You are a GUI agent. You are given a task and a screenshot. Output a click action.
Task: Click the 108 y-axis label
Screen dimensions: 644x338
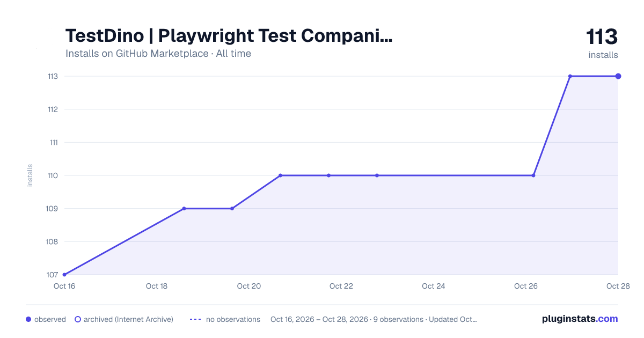(53, 241)
